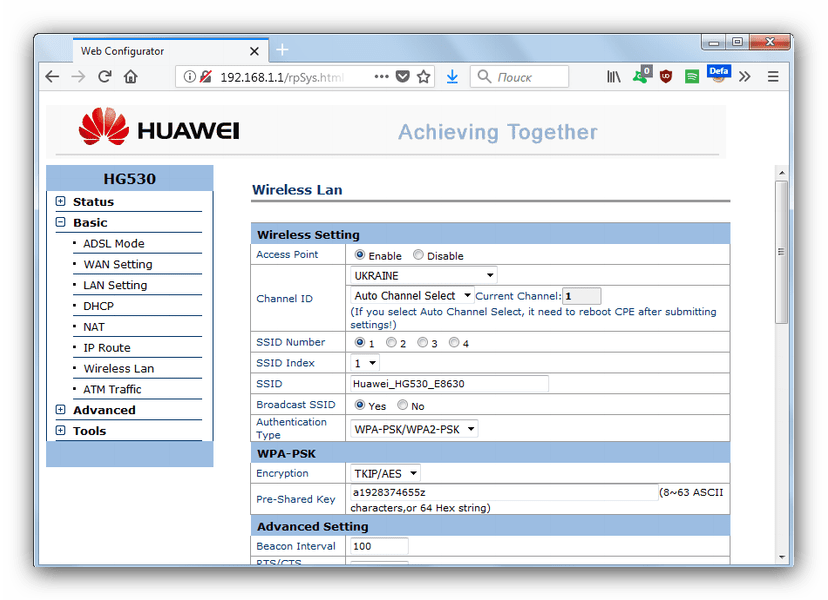The width and height of the screenshot is (828, 600).
Task: Show site information via the info icon
Action: click(x=189, y=77)
